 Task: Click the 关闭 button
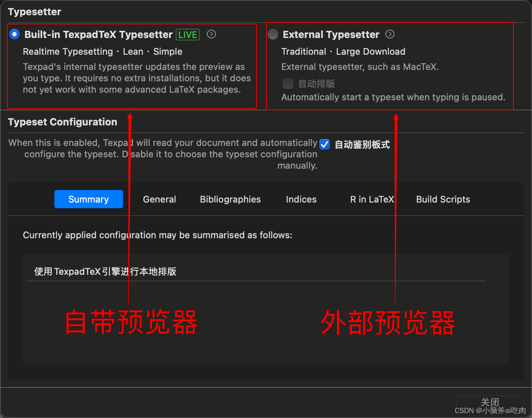(x=490, y=402)
